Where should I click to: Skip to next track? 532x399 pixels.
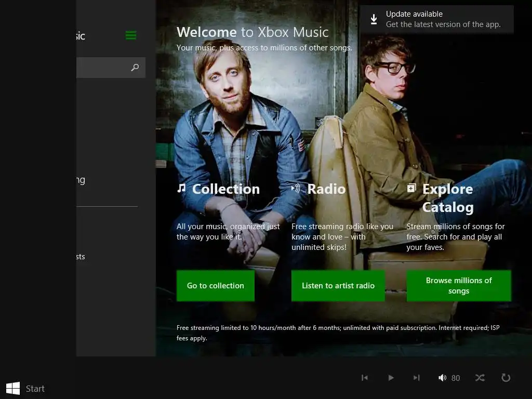pos(417,378)
